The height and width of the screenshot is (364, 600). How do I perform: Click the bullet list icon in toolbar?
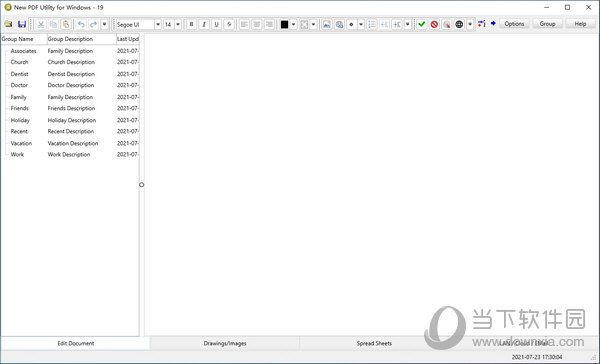[x=372, y=24]
